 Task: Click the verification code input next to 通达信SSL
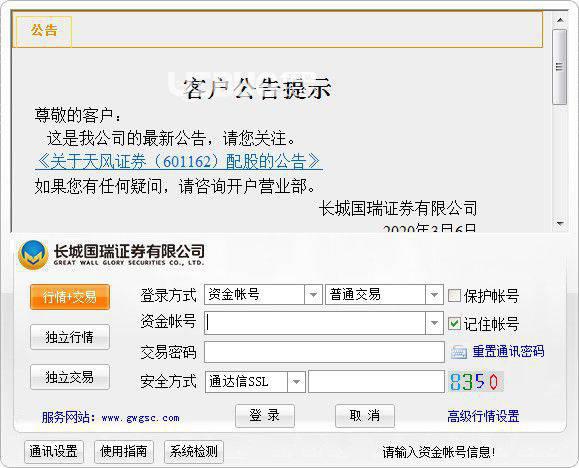[x=376, y=382]
